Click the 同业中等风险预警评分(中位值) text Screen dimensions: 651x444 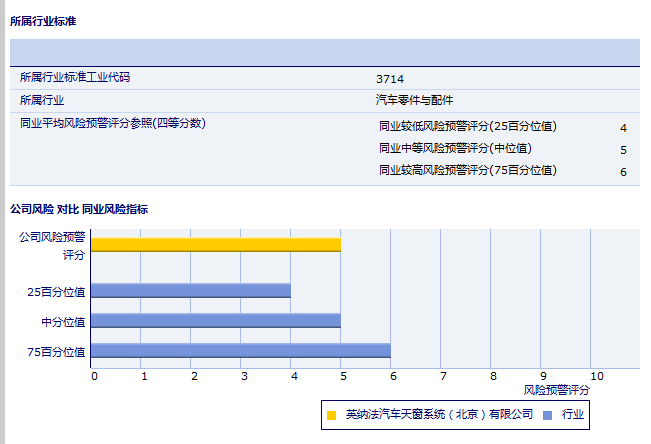click(x=455, y=149)
